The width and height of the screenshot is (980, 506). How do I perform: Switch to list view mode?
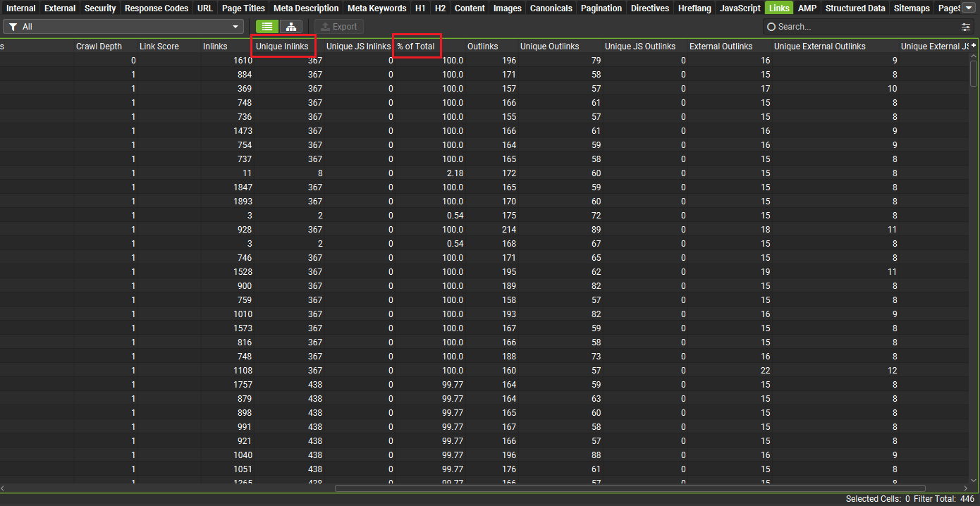(267, 27)
